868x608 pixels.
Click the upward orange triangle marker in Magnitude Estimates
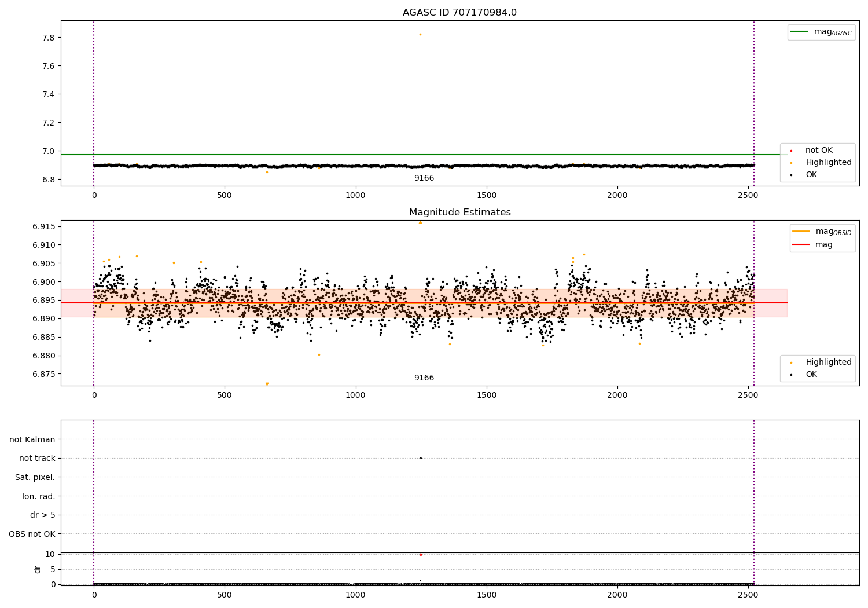tap(420, 222)
